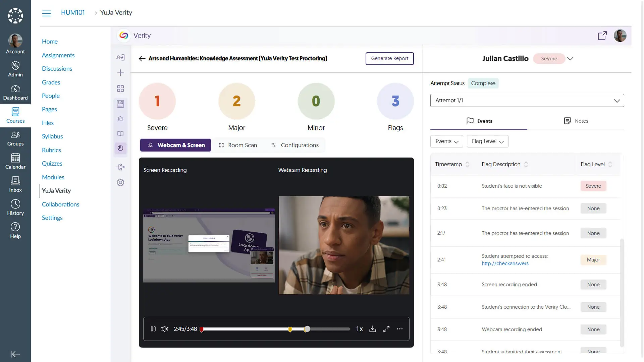Image resolution: width=644 pixels, height=362 pixels.
Task: Select the Webcam recording ended event
Action: tap(525, 329)
